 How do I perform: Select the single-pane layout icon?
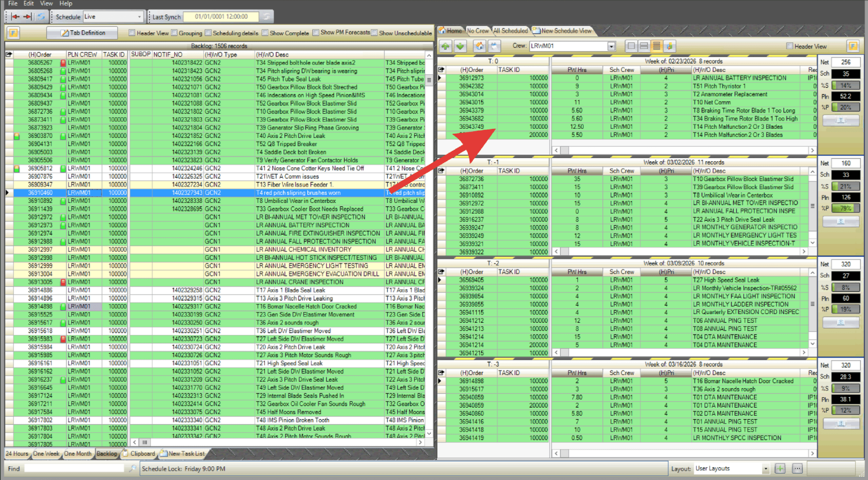pos(631,46)
